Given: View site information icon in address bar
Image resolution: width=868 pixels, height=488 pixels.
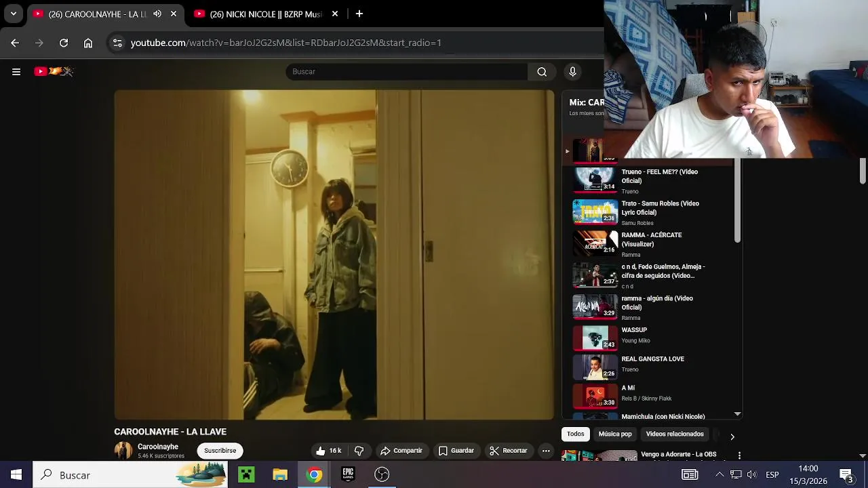Looking at the screenshot, I should (x=117, y=43).
